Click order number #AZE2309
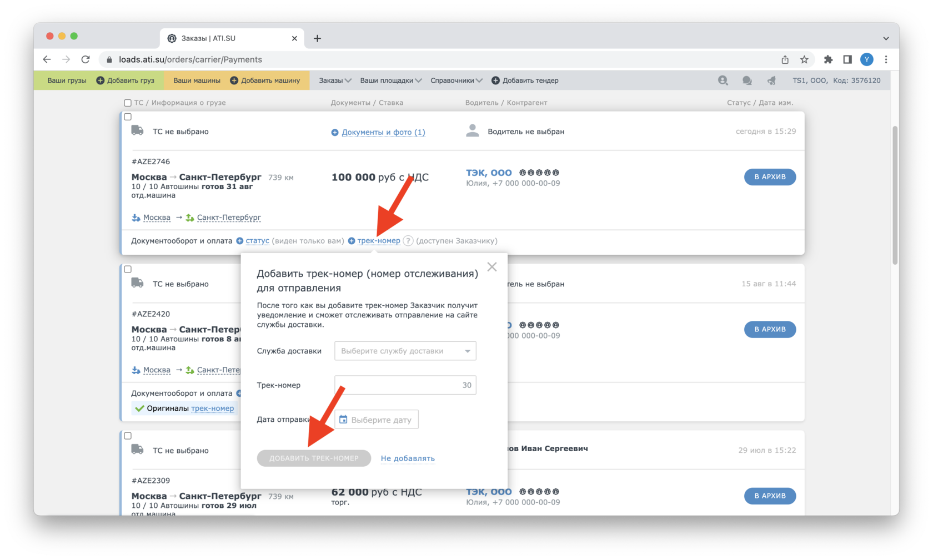The height and width of the screenshot is (560, 933). pos(151,481)
